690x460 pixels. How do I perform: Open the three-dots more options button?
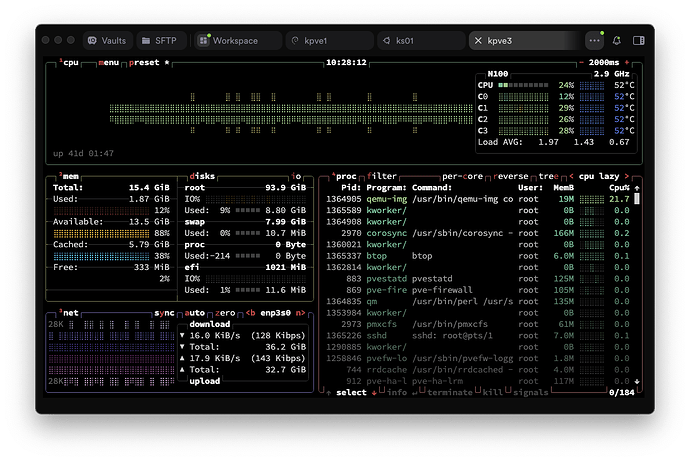595,40
